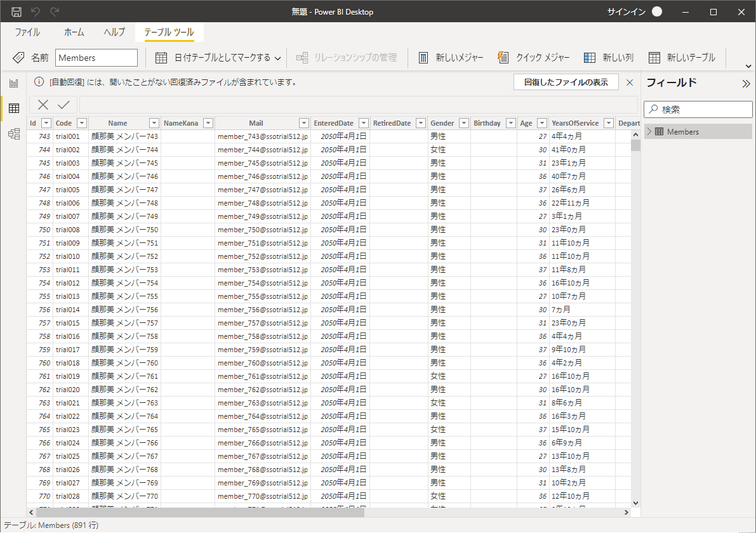Click the new table grid icon
Screen dimensions: 756x533
654,58
